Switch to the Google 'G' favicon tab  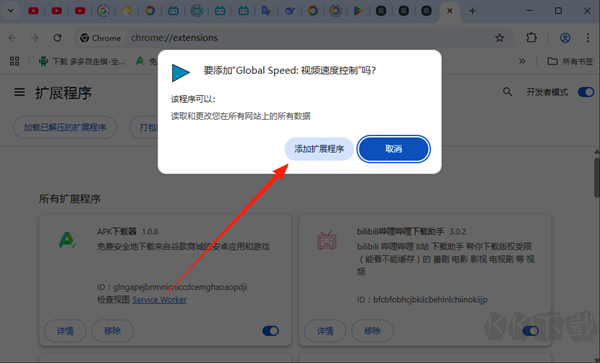103,11
